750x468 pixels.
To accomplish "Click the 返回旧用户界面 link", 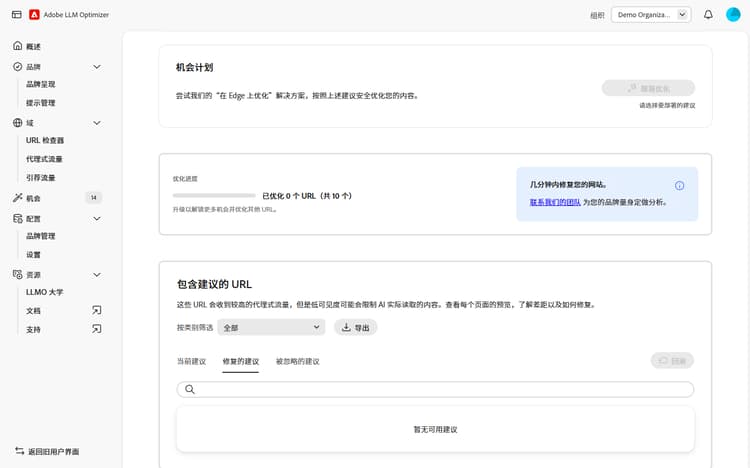I will click(54, 451).
